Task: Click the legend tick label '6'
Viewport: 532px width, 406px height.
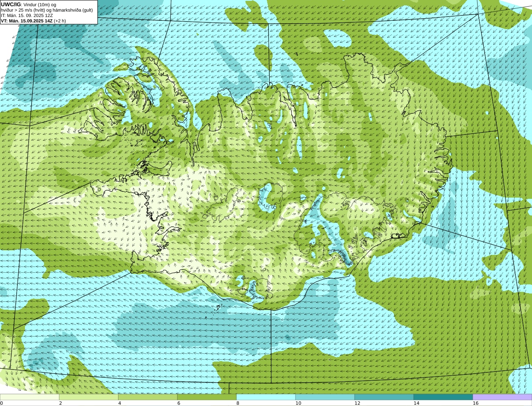Action: [179, 403]
